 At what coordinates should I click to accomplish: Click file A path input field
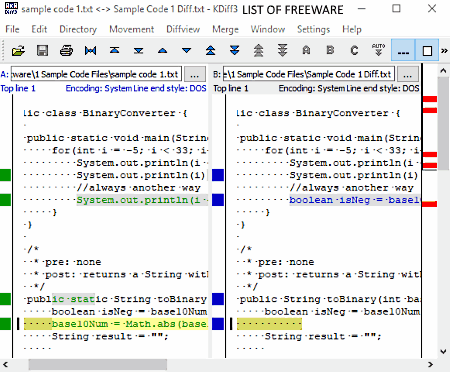[x=96, y=74]
